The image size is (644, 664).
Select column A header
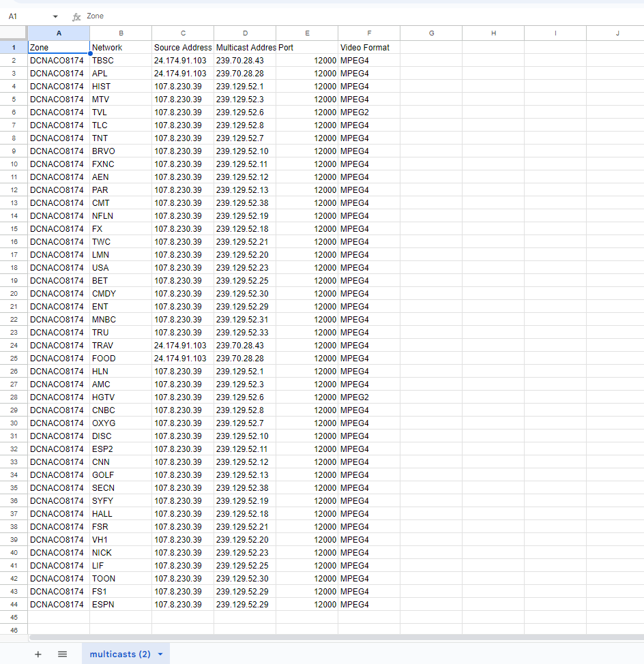(59, 33)
